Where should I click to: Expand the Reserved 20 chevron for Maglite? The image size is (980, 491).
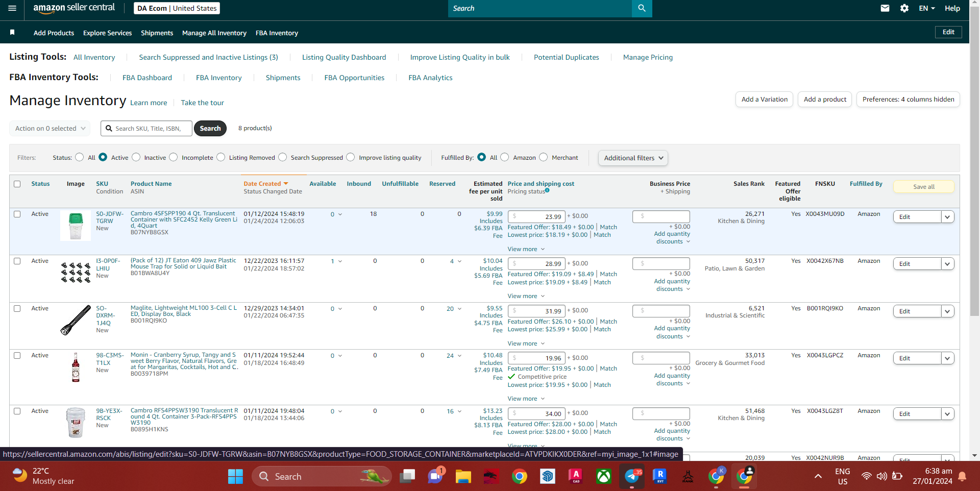point(459,309)
